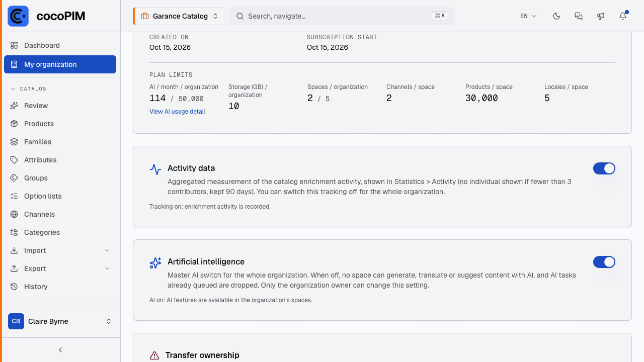The width and height of the screenshot is (644, 362).
Task: Turn off Artificial intelligence master switch
Action: tap(604, 262)
